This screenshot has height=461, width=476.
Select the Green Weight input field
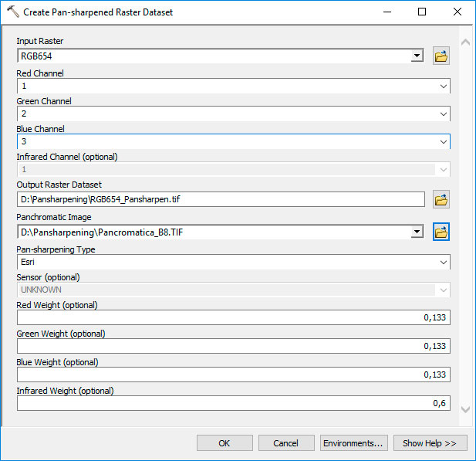(x=234, y=346)
